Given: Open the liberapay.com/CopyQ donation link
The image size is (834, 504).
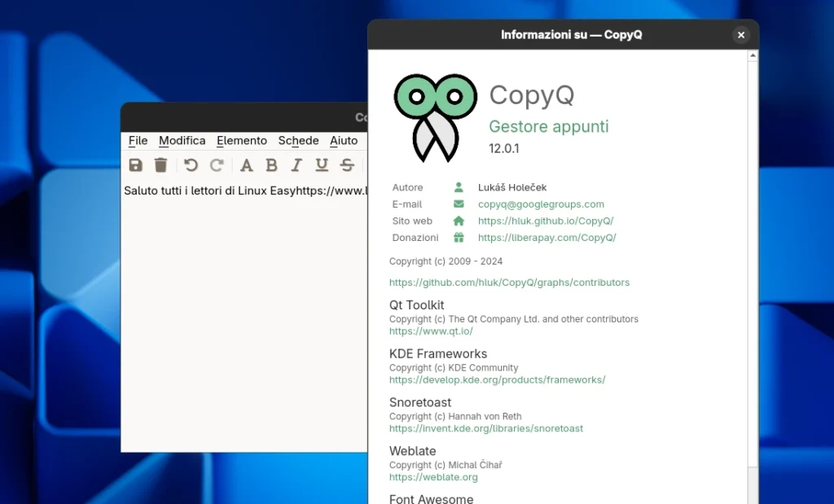Looking at the screenshot, I should click(546, 237).
